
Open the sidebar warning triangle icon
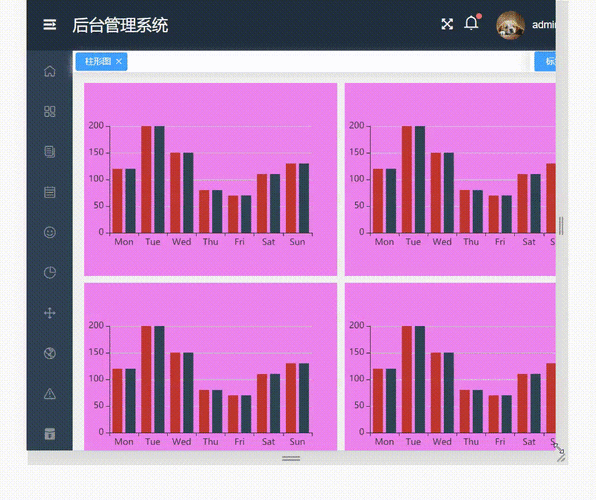pyautogui.click(x=50, y=394)
